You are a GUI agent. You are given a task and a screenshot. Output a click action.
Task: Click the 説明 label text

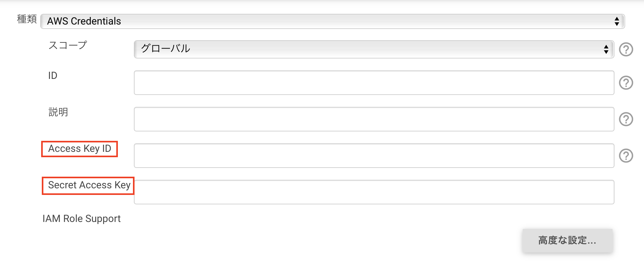tap(58, 112)
